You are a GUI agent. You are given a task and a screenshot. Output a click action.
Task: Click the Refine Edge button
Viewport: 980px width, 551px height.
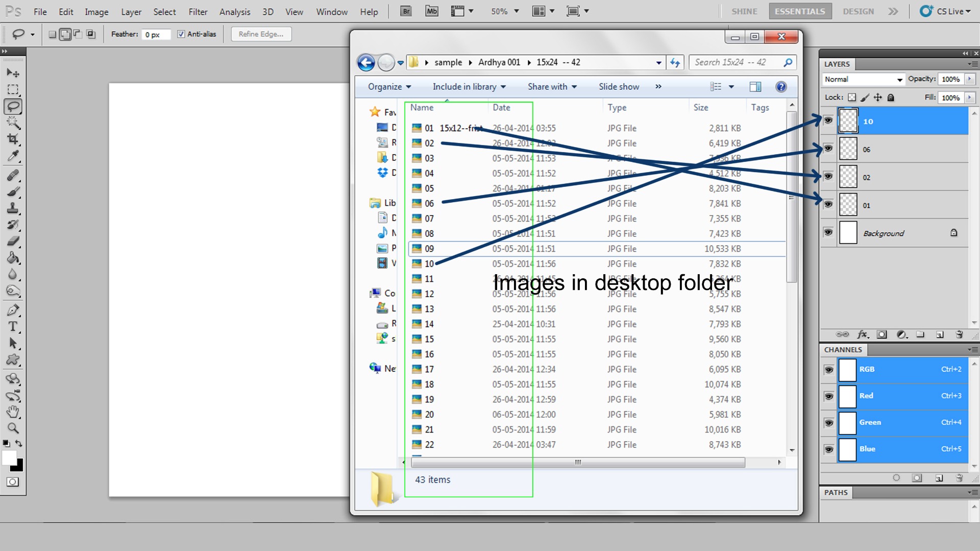pos(261,34)
